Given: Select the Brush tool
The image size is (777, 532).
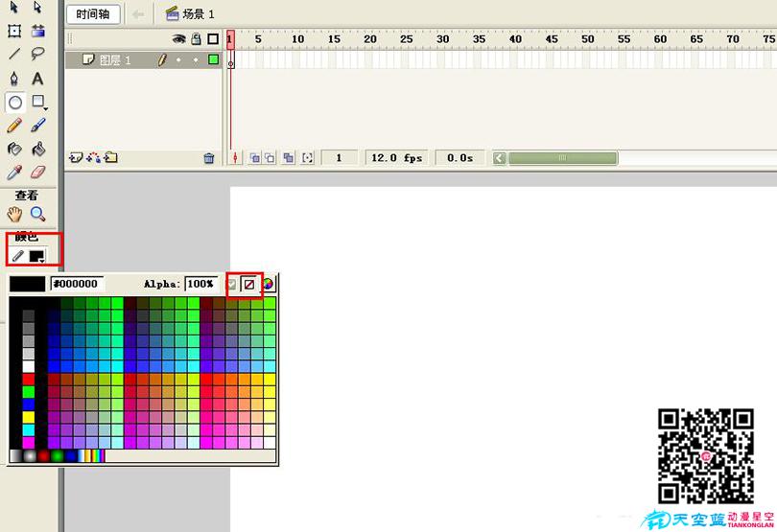Looking at the screenshot, I should tap(38, 125).
